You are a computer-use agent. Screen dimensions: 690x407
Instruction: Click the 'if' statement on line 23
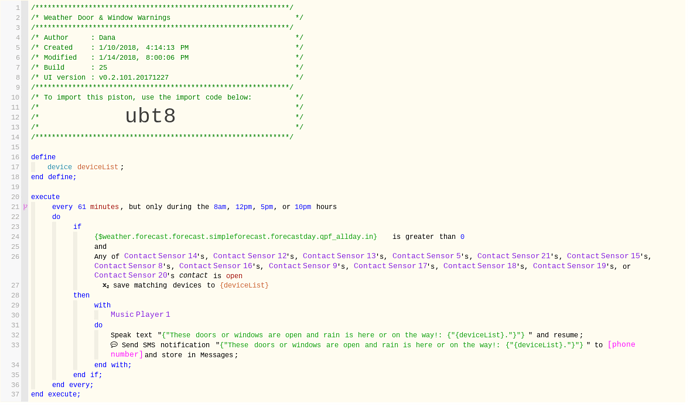pos(77,227)
